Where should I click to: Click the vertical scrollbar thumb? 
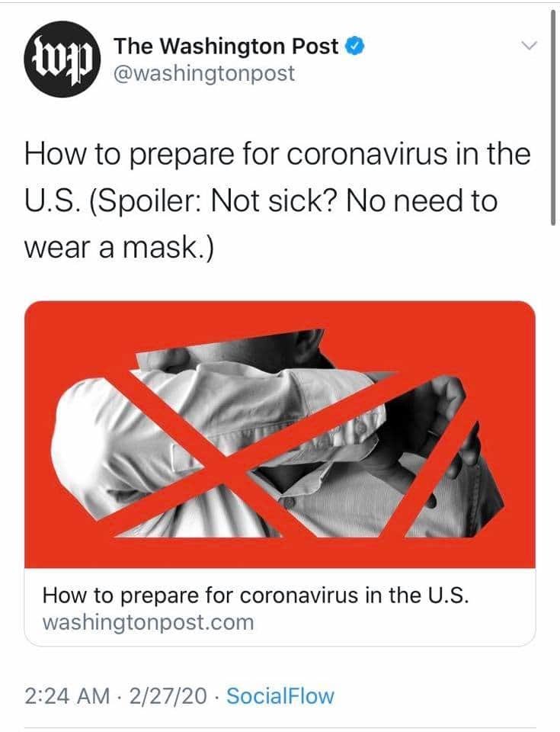(x=553, y=117)
